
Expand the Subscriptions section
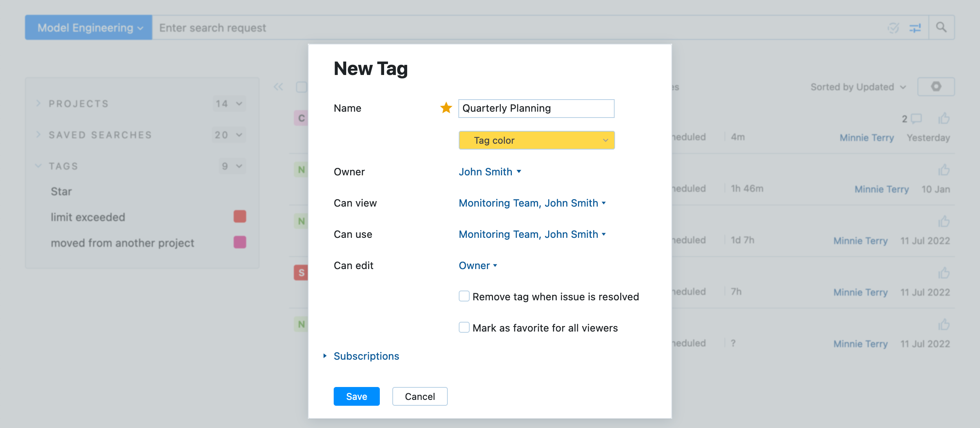click(366, 356)
